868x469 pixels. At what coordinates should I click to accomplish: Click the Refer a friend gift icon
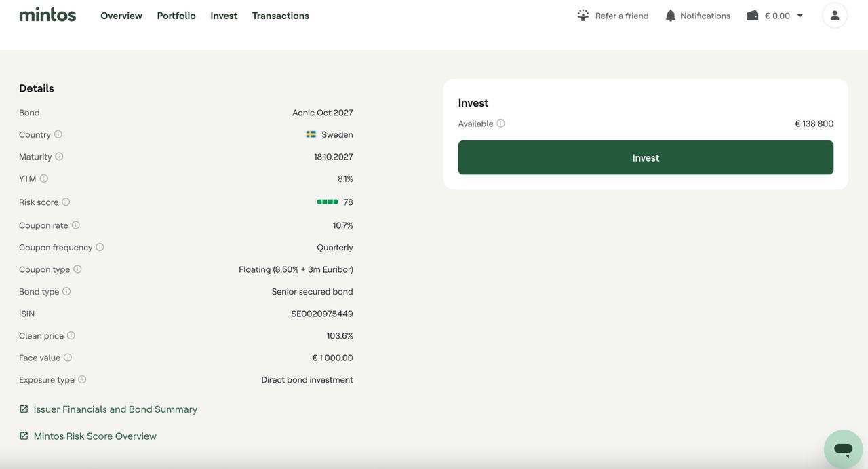[x=583, y=15]
